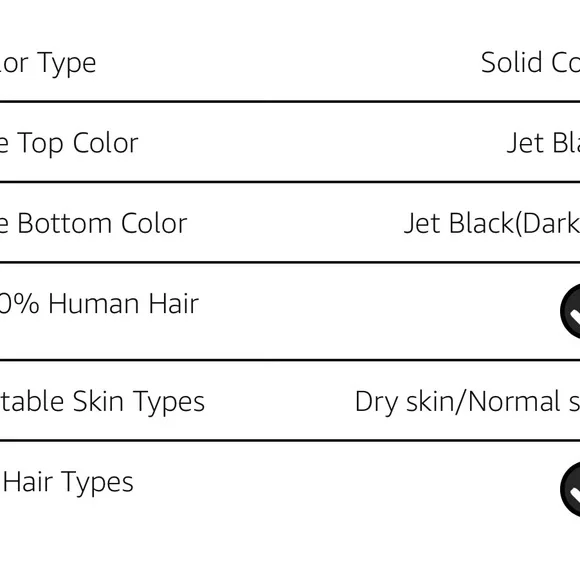Select the Bottom Color row label
580x580 pixels.
tap(94, 224)
